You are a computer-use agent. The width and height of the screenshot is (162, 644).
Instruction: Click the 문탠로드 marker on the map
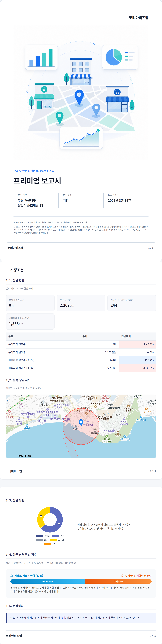95,430
